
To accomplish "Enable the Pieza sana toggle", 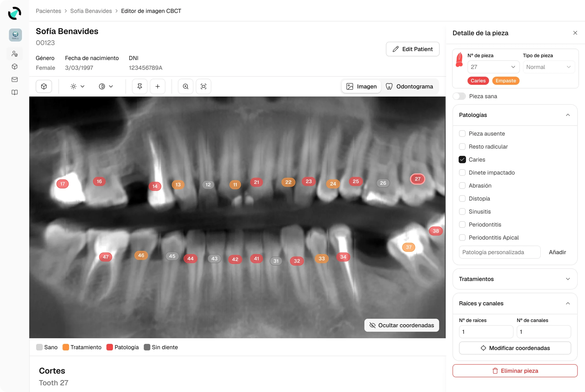I will point(459,96).
